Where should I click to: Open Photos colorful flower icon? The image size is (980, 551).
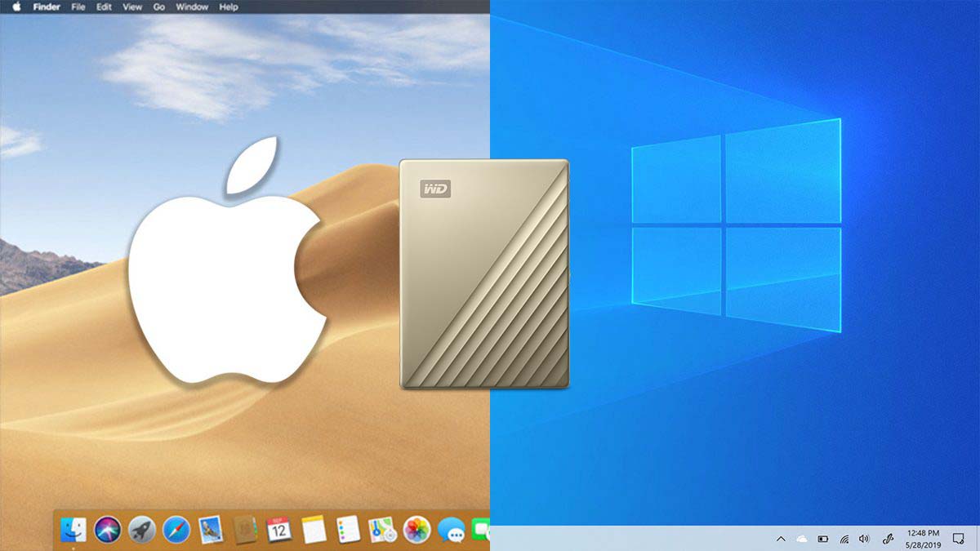tap(417, 529)
